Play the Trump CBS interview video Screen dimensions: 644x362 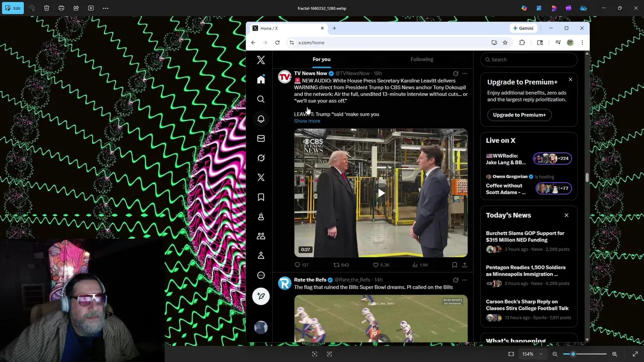[381, 193]
